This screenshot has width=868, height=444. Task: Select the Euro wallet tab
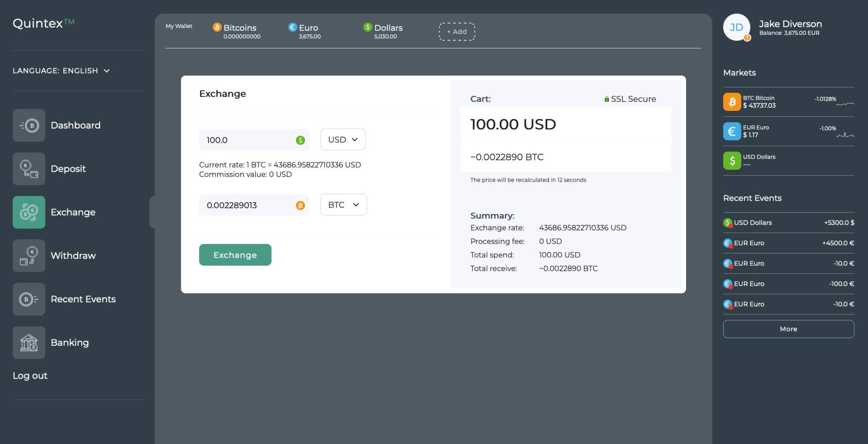click(304, 31)
